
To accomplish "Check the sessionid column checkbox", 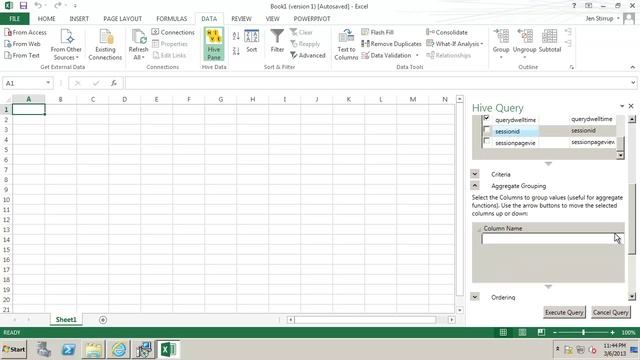I will click(487, 130).
